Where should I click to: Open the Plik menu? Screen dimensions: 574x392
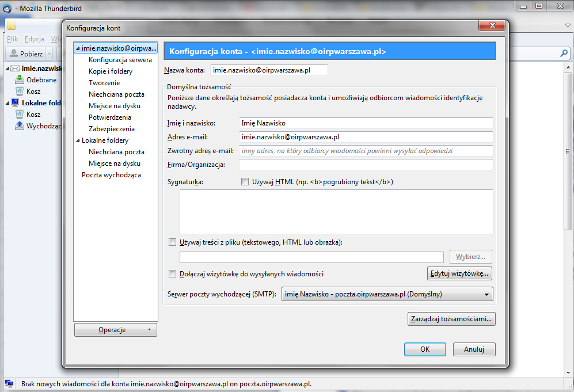pyautogui.click(x=12, y=39)
